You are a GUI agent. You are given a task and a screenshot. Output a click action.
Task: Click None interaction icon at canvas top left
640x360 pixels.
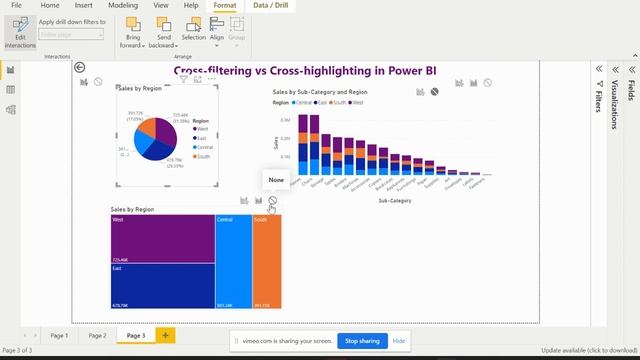[98, 82]
